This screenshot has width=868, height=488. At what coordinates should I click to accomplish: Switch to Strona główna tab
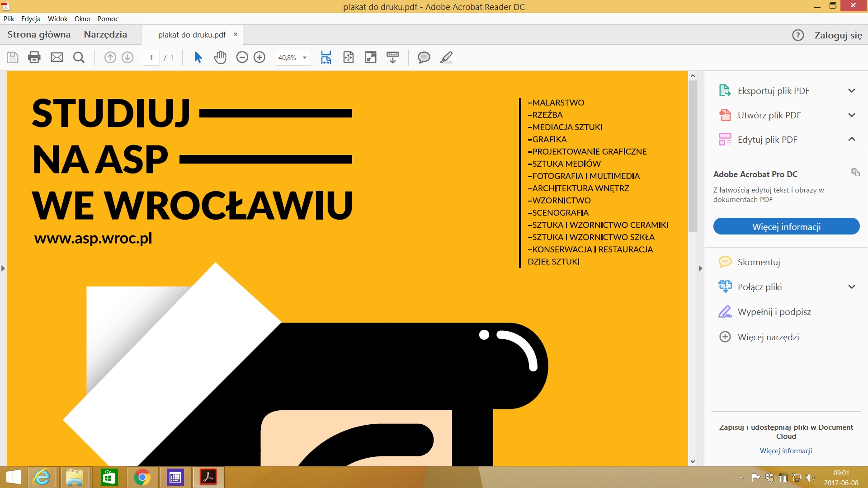[x=39, y=35]
